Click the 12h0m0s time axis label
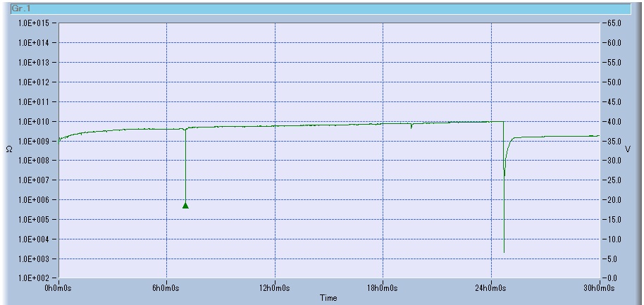Viewport: 644px width, 305px height. (275, 288)
